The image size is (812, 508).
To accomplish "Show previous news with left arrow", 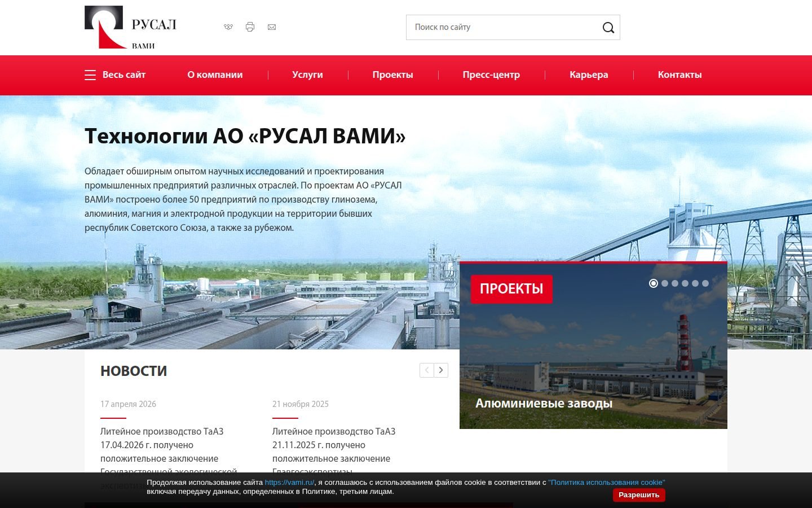I will point(427,370).
